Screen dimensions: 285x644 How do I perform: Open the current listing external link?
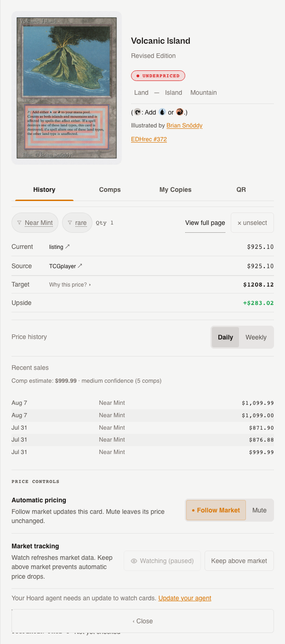[x=59, y=247]
